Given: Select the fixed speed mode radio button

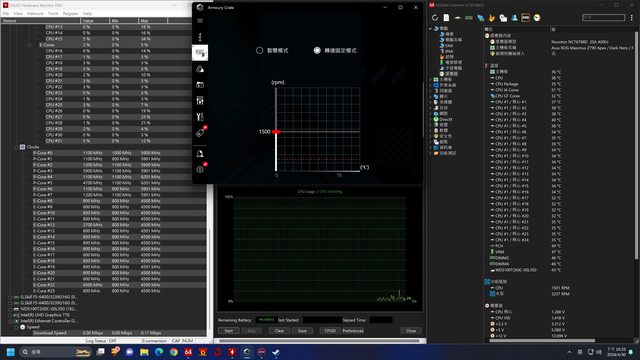Looking at the screenshot, I should tap(317, 50).
